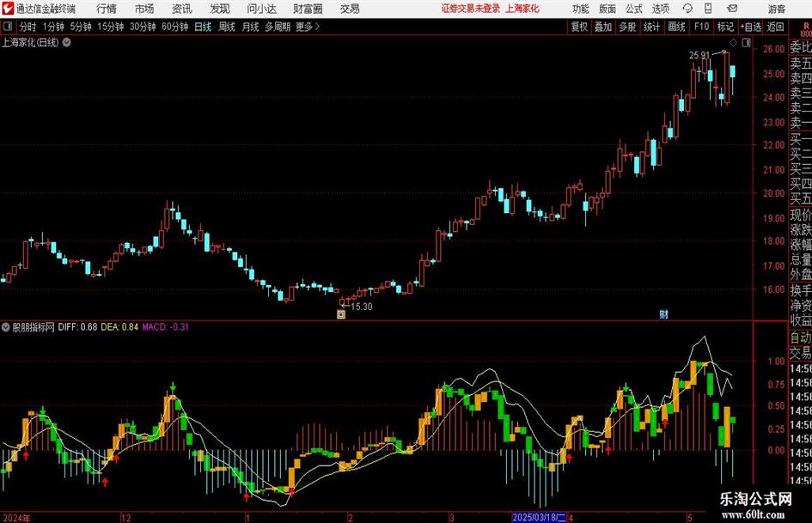Open the 公式 menu

634,9
